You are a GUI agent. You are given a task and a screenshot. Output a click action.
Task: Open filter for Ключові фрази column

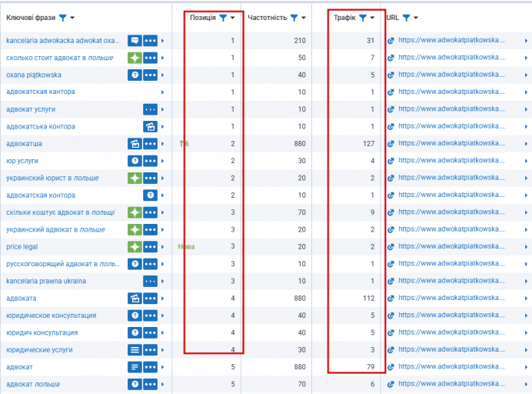[x=63, y=18]
